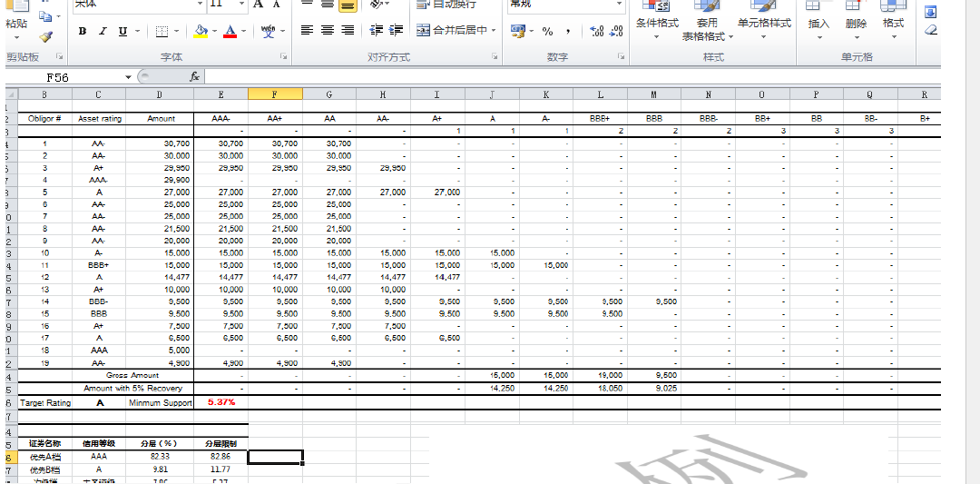Align text left
Screen dimensions: 980x484
point(307,30)
